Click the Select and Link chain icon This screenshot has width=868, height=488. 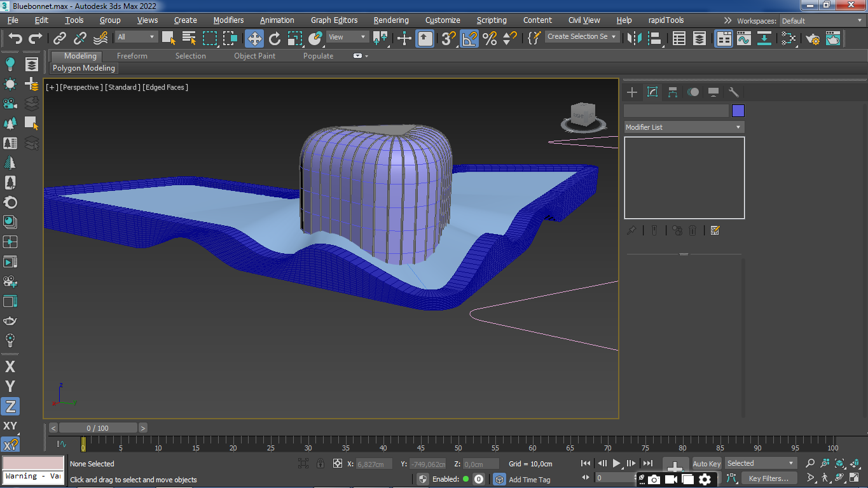pos(60,39)
